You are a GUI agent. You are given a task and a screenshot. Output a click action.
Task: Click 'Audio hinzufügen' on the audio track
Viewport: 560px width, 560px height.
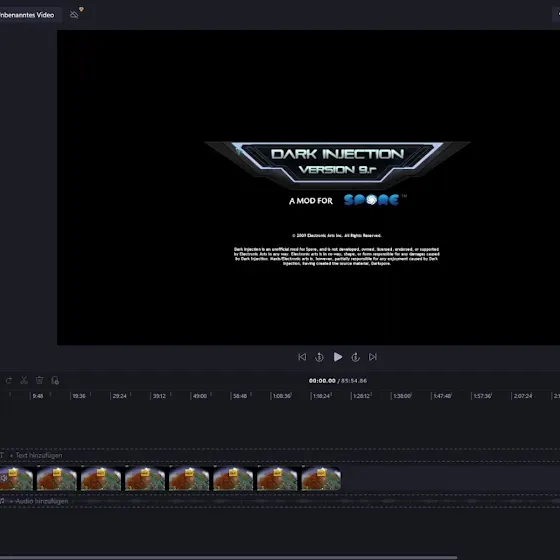coord(41,501)
